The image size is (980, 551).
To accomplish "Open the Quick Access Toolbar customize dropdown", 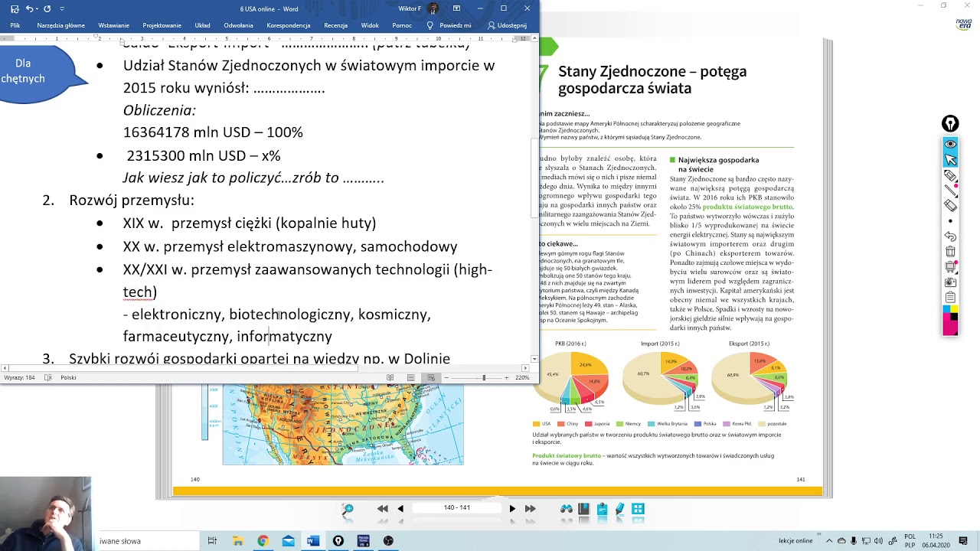I will 62,9.
